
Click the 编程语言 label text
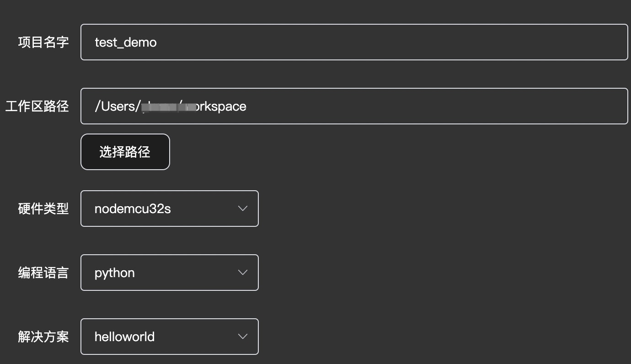[43, 273]
